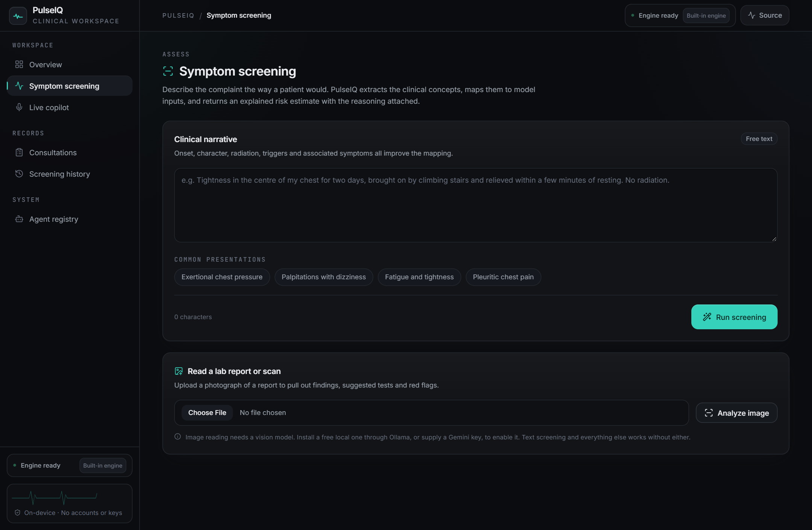Click the Clinical narrative heading
Viewport: 812px width, 530px height.
pyautogui.click(x=206, y=139)
